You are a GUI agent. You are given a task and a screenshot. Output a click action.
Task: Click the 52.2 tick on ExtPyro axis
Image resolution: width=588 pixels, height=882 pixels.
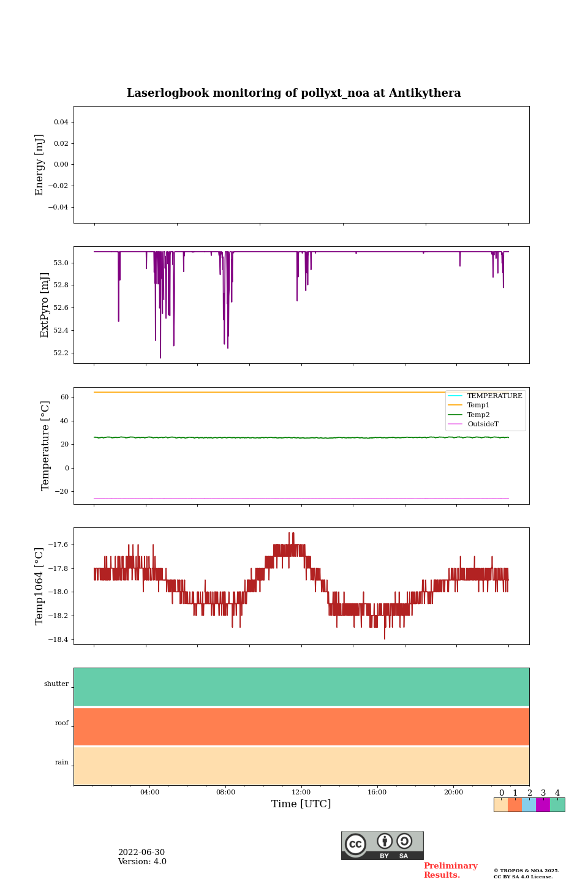[61, 353]
